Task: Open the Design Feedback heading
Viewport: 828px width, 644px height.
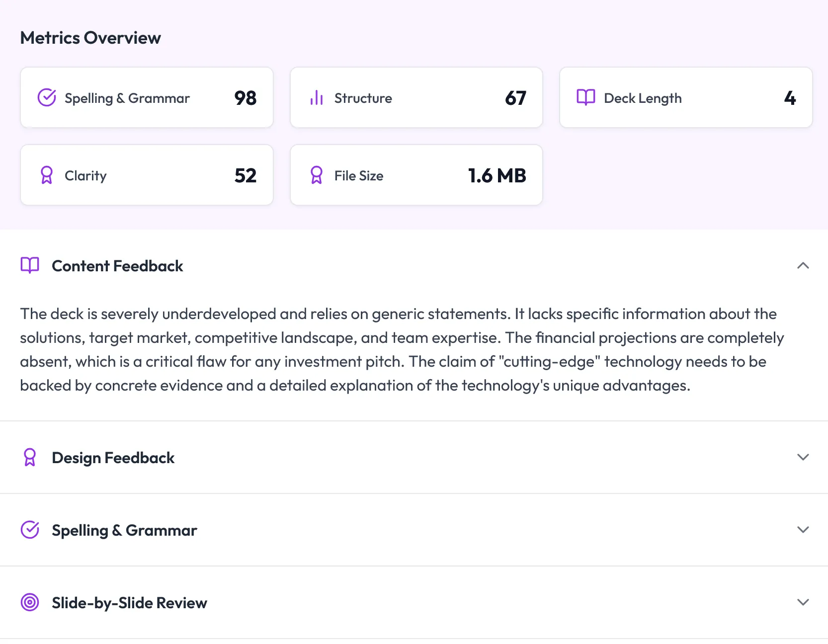Action: point(113,458)
